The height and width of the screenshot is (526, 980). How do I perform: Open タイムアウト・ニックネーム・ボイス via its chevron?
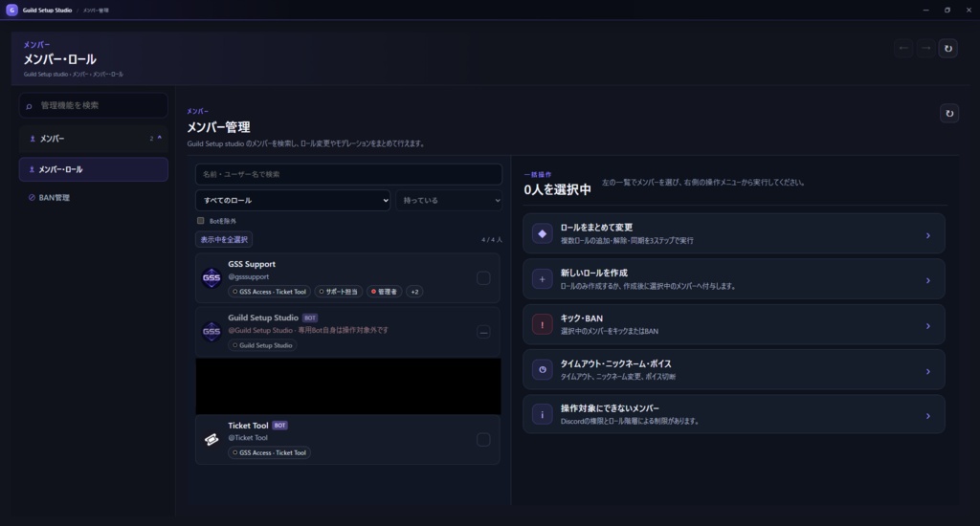click(928, 372)
